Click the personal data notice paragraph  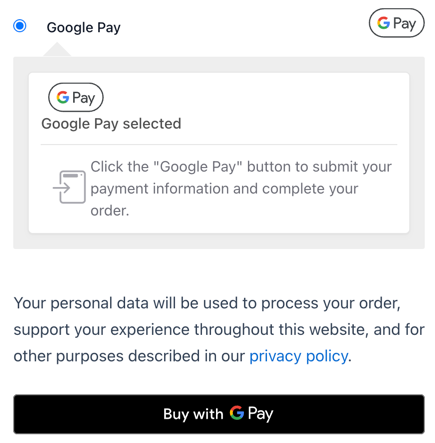219,329
